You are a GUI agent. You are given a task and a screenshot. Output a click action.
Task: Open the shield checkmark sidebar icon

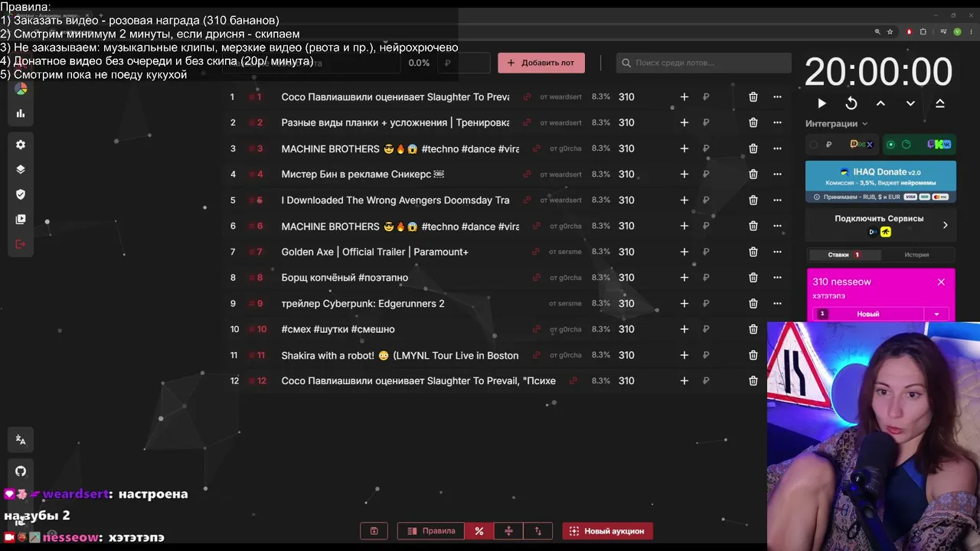21,194
